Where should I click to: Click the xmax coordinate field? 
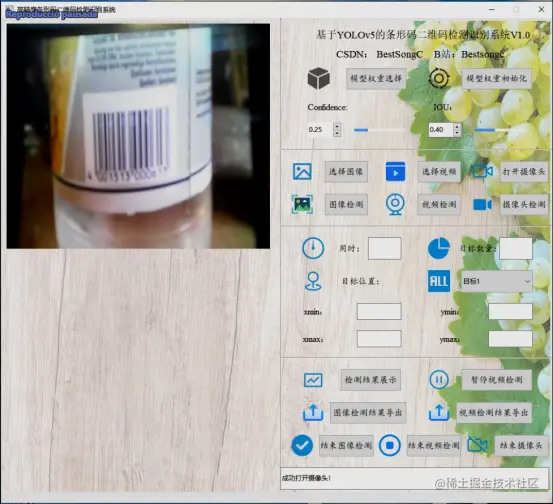379,339
